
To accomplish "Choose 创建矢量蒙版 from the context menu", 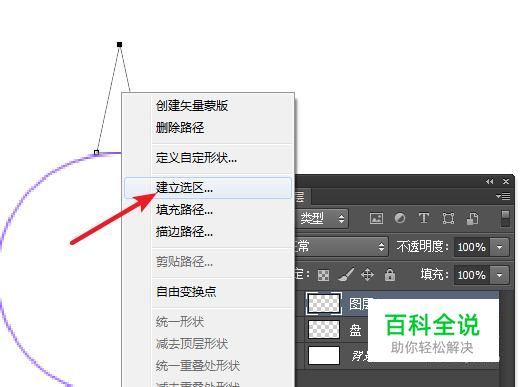I will [x=192, y=106].
